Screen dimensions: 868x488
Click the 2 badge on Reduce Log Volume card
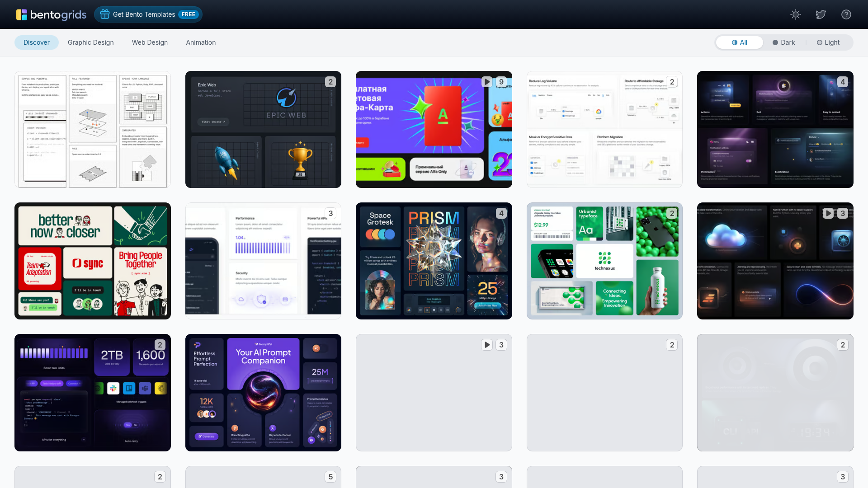click(x=672, y=82)
